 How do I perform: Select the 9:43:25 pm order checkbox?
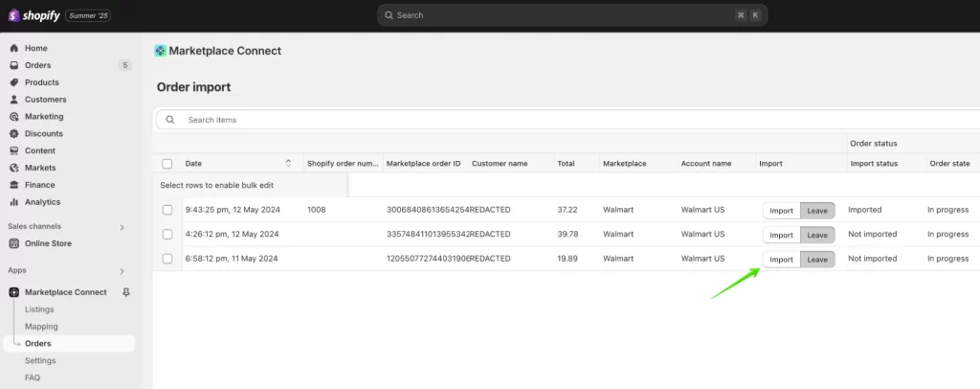pyautogui.click(x=167, y=210)
